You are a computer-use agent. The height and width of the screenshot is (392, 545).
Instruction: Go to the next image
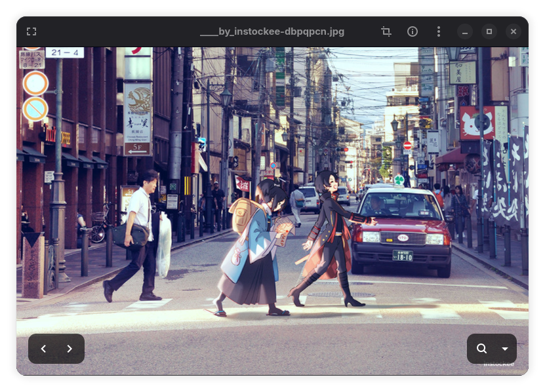(x=70, y=349)
